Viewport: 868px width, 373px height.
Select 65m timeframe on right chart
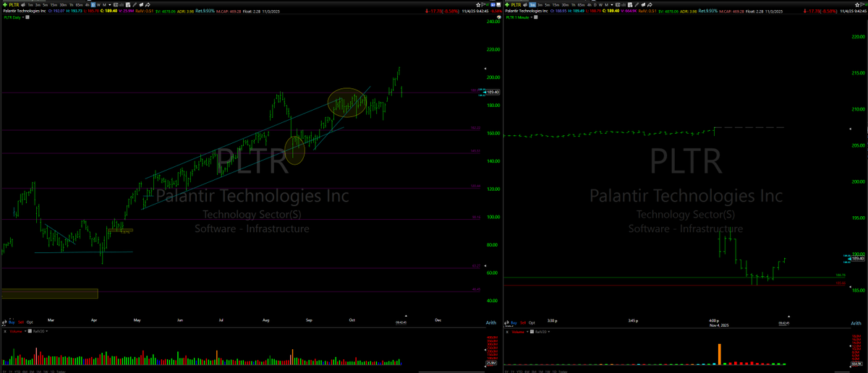point(582,4)
